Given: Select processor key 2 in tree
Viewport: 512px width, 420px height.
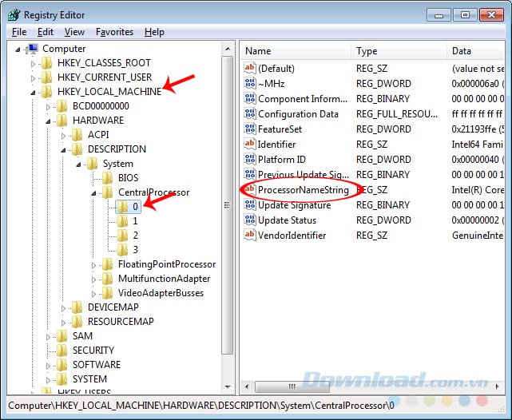Looking at the screenshot, I should pyautogui.click(x=135, y=236).
